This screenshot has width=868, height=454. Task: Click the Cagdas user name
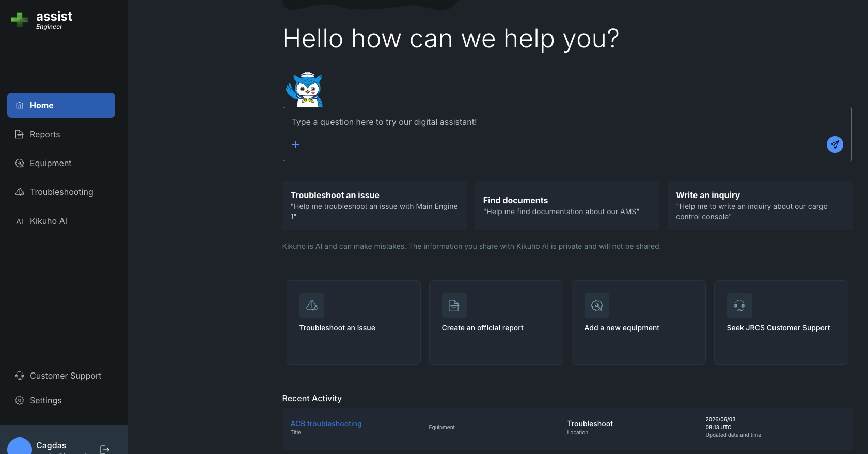coord(51,445)
